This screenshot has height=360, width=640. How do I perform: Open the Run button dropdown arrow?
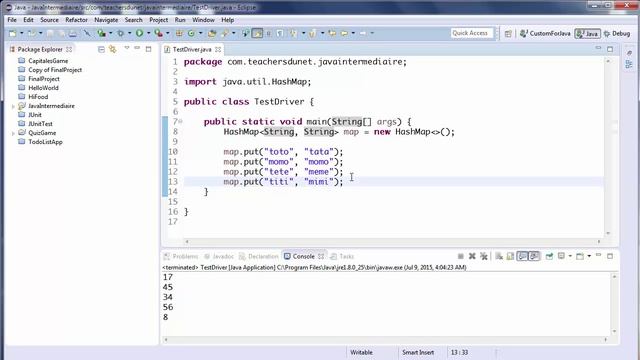148,33
